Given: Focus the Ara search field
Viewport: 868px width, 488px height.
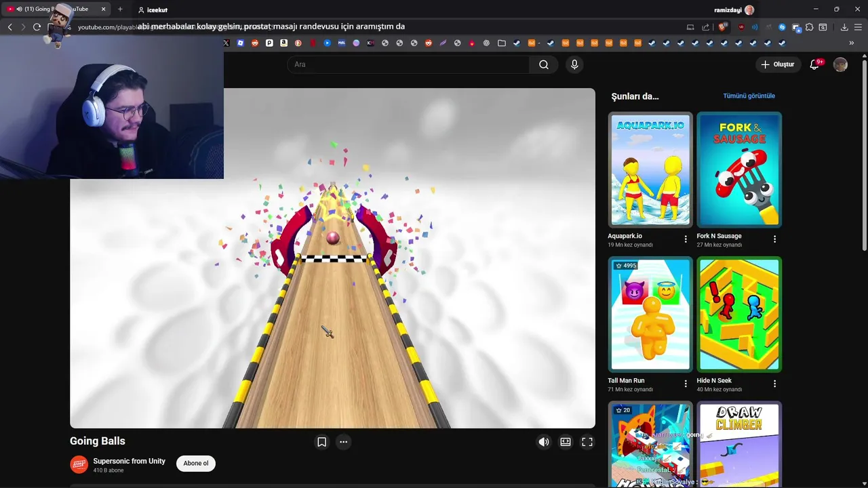Looking at the screenshot, I should tap(408, 64).
